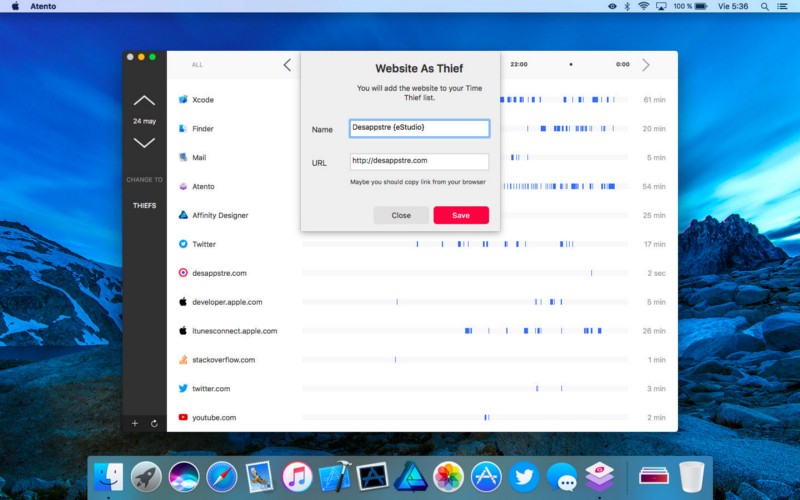Image resolution: width=800 pixels, height=500 pixels.
Task: Select the itunesconnect.apple.com Apple icon
Action: point(183,331)
